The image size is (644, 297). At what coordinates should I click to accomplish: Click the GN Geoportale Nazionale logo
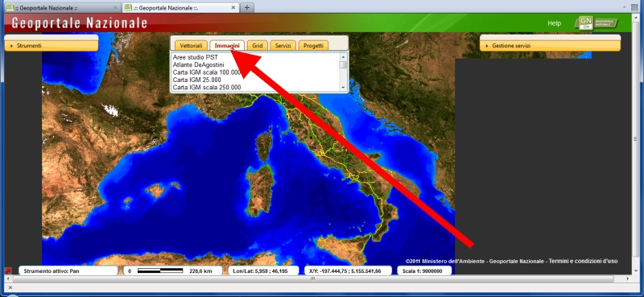click(597, 23)
